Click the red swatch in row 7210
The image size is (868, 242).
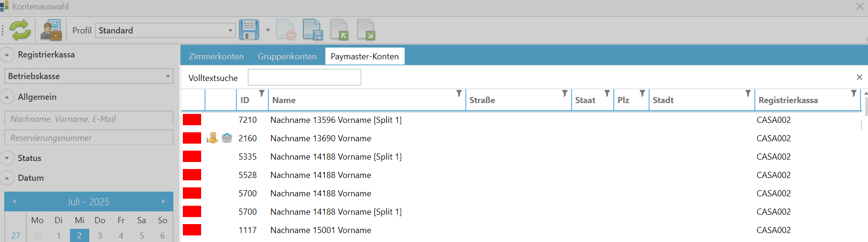(x=192, y=120)
